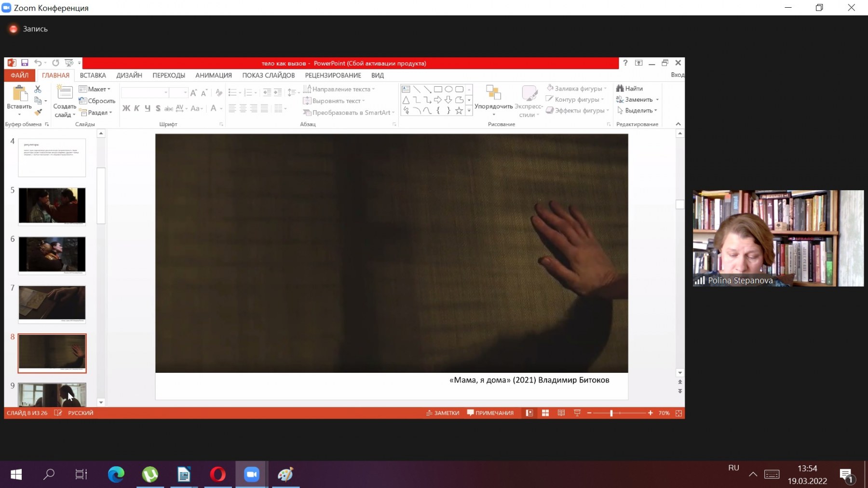868x488 pixels.
Task: Click the fit slide to window icon
Action: pyautogui.click(x=678, y=413)
